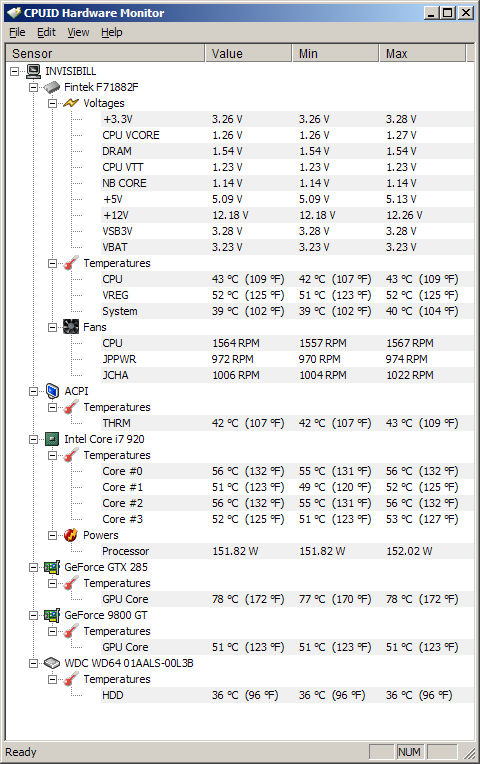Click the Min column header

pyautogui.click(x=335, y=53)
